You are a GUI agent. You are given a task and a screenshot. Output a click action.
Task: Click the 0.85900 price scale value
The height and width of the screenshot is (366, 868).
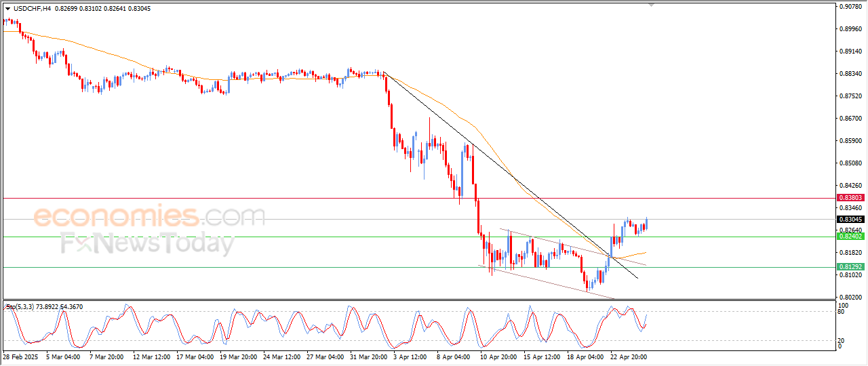pos(851,141)
